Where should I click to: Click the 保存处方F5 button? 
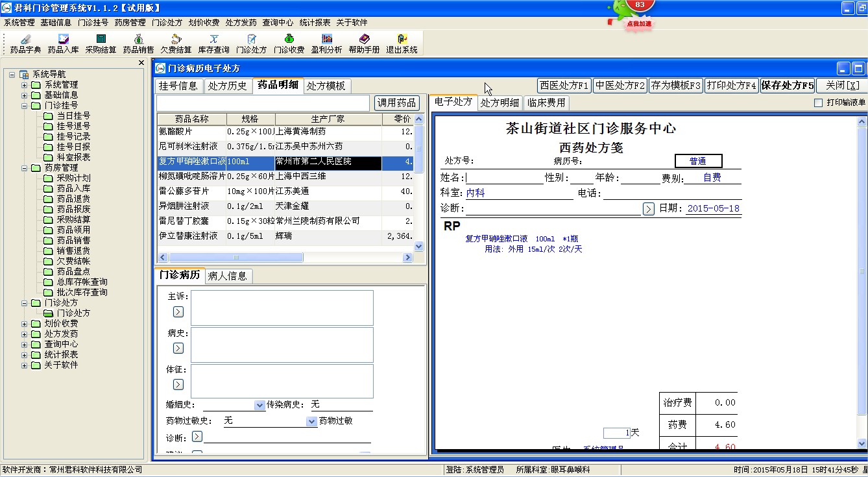(x=788, y=86)
